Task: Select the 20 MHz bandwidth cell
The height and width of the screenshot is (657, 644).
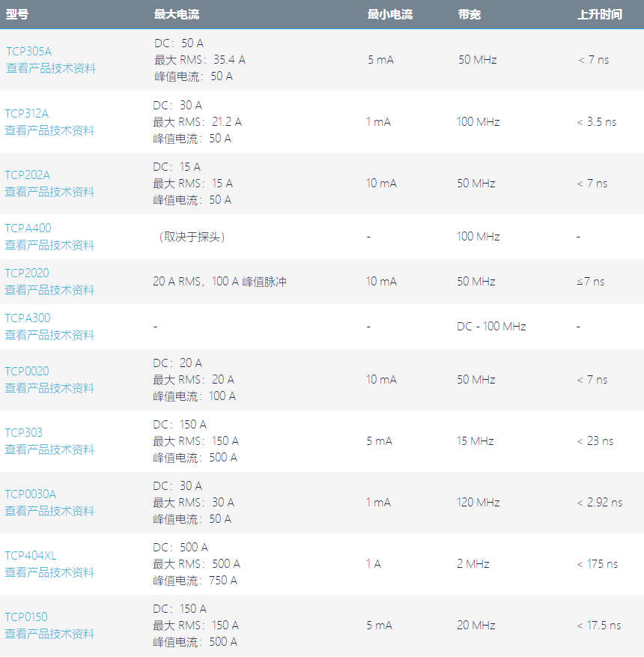Action: pos(476,626)
